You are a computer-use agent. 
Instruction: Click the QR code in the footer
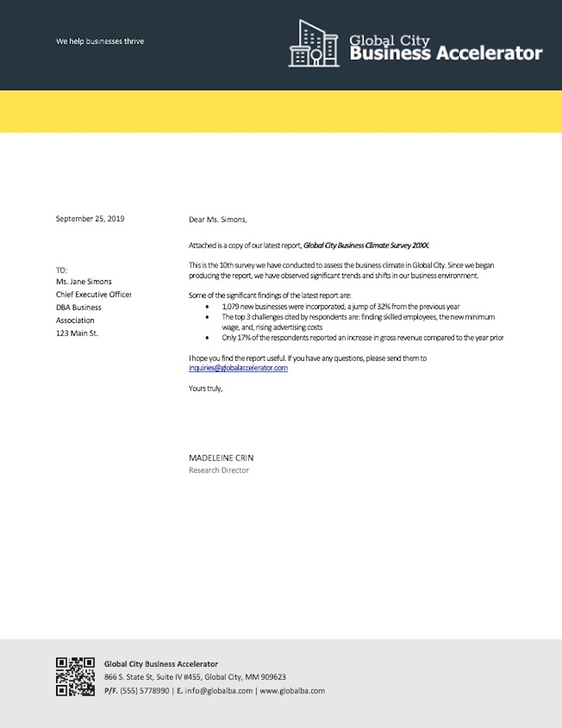pos(75,676)
